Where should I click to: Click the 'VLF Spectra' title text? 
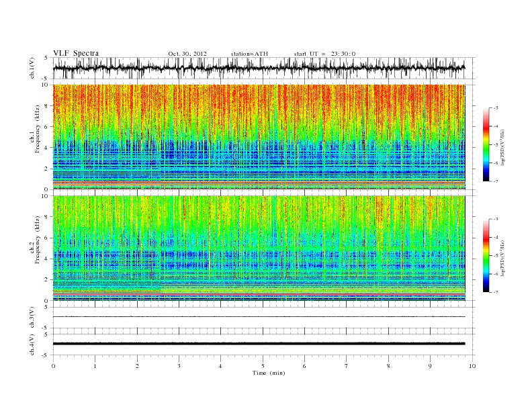pyautogui.click(x=76, y=53)
